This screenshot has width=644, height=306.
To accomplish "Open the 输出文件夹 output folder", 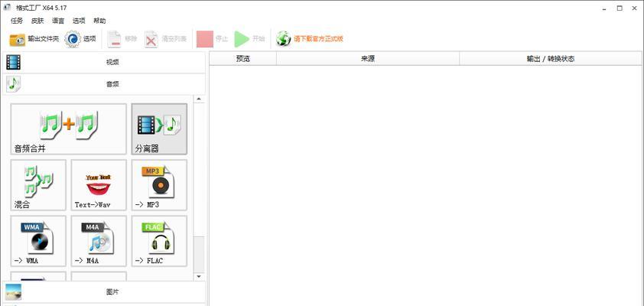I will [34, 39].
